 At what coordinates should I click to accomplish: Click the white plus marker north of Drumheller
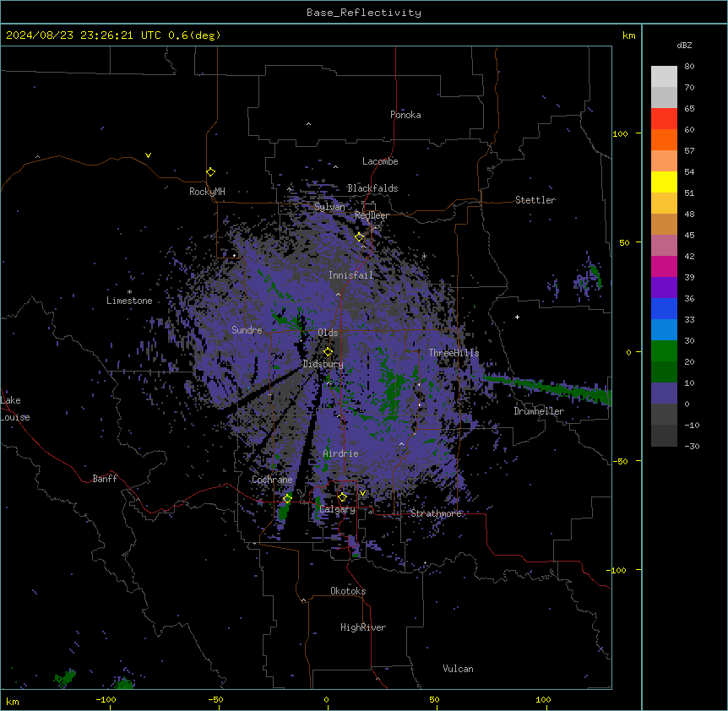point(517,317)
